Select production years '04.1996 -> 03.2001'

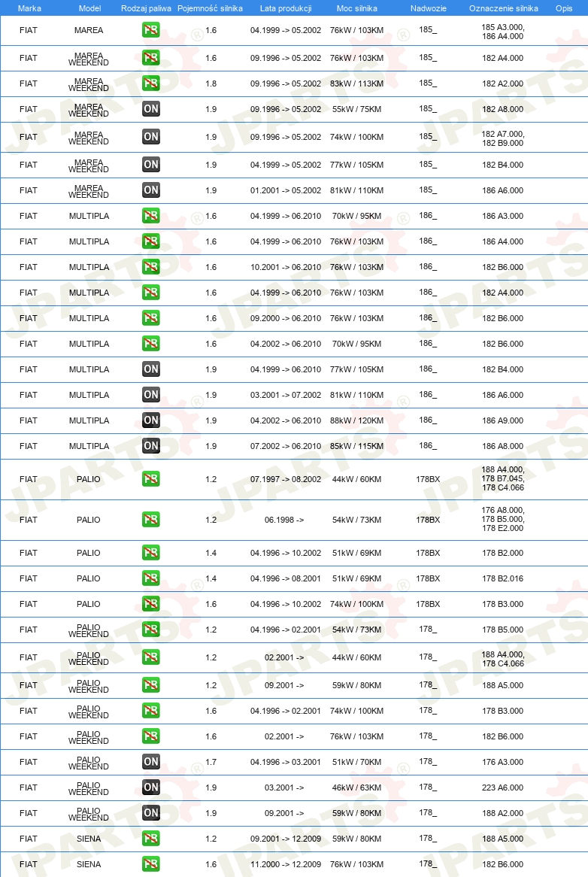pos(286,762)
